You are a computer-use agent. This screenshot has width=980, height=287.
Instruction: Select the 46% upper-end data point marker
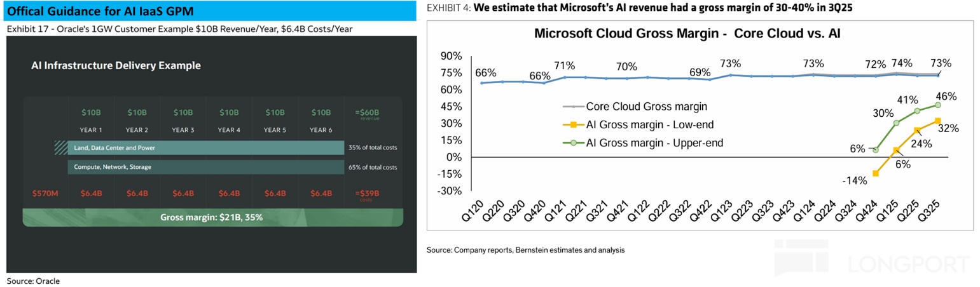click(938, 105)
